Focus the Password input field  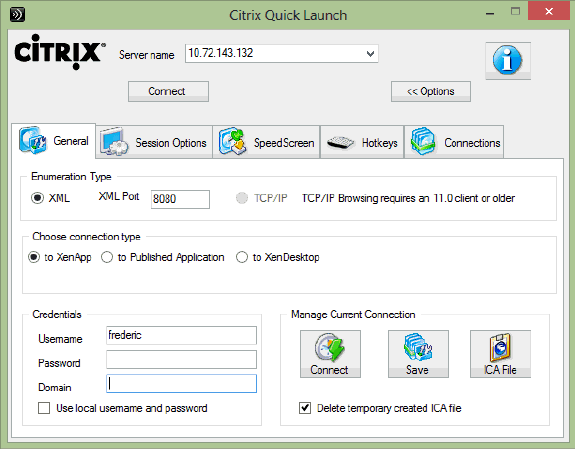(x=182, y=359)
